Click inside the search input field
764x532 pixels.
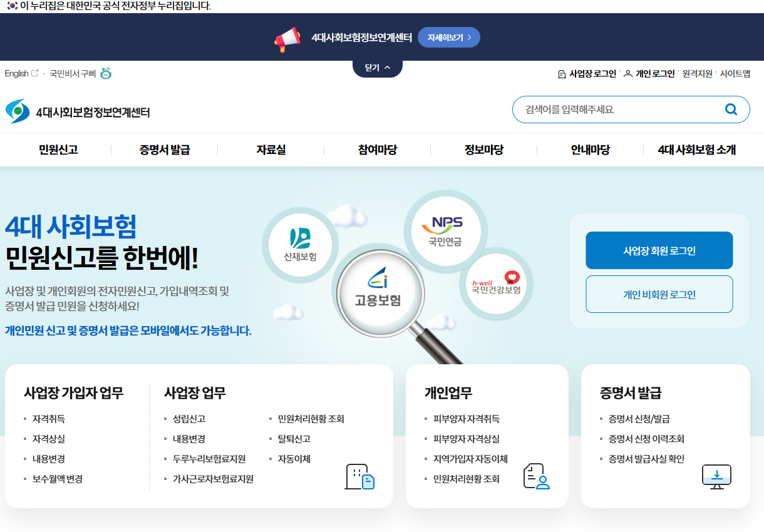click(x=614, y=109)
